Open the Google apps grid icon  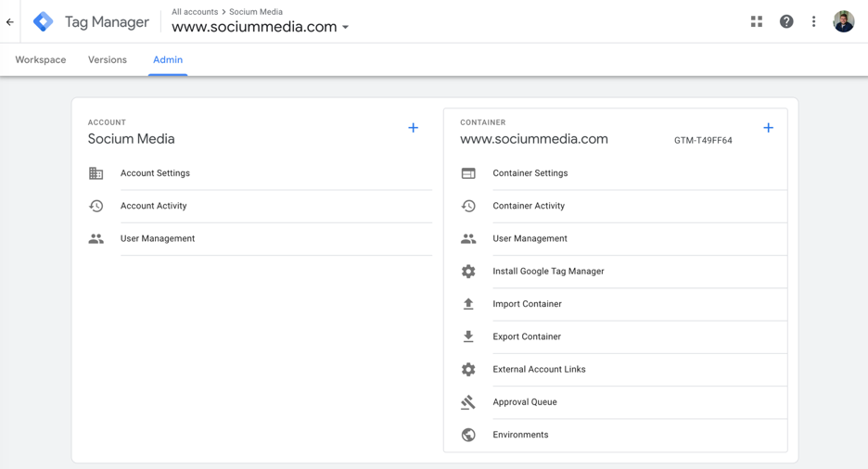(x=757, y=21)
